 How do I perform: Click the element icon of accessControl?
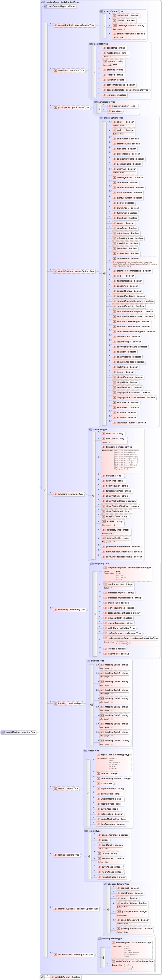click(x=55, y=25)
